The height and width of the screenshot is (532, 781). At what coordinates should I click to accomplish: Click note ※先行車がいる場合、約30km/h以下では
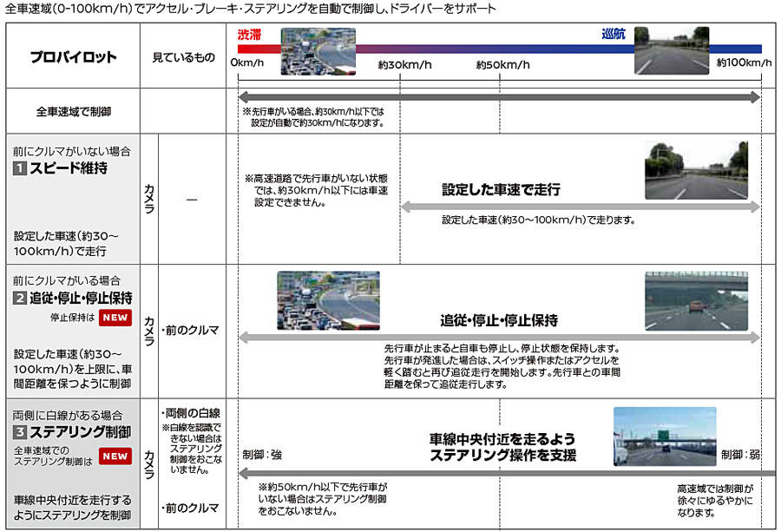tap(313, 117)
